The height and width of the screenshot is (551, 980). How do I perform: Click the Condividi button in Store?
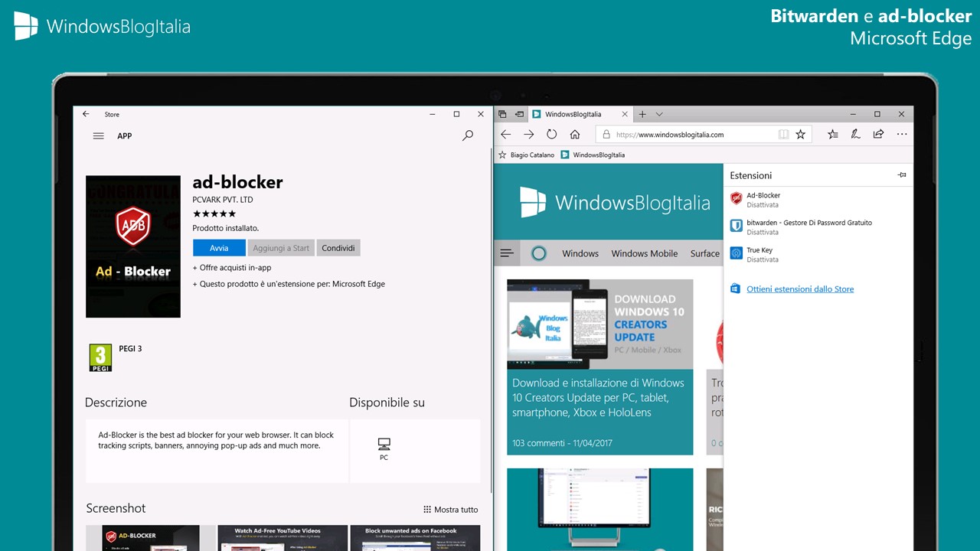338,248
